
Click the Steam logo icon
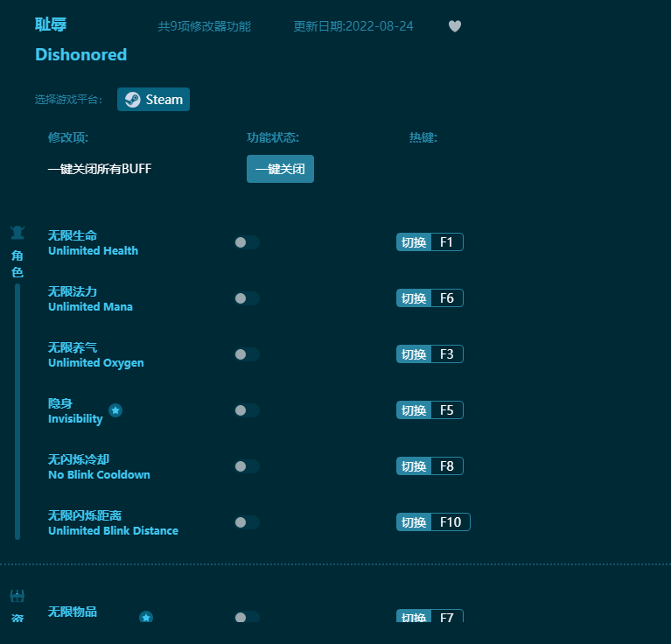(132, 100)
